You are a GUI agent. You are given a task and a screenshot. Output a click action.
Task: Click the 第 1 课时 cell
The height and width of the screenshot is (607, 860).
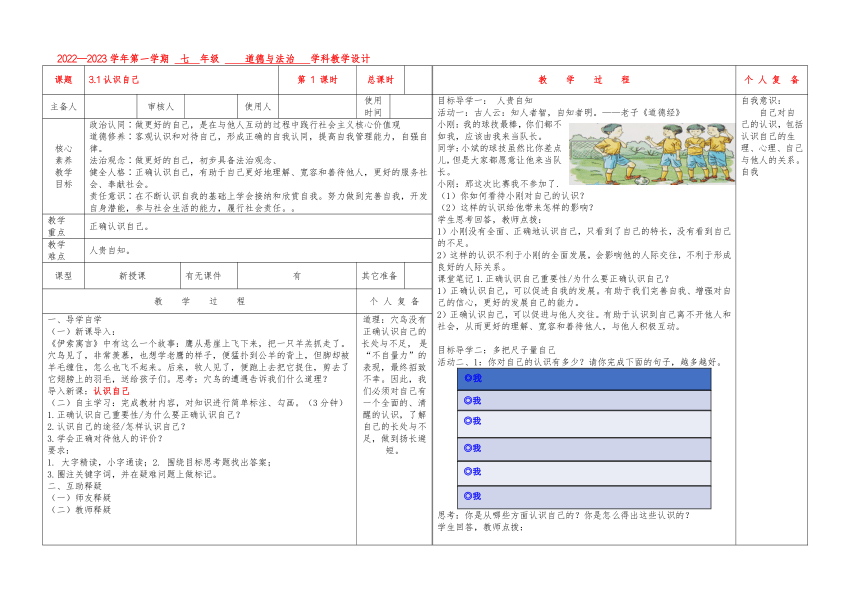[x=318, y=80]
